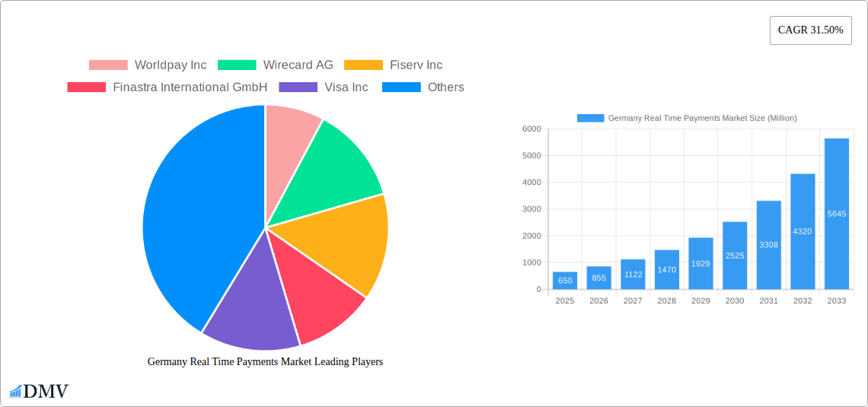Toggle the bar chart Market Size legend swatch

590,118
